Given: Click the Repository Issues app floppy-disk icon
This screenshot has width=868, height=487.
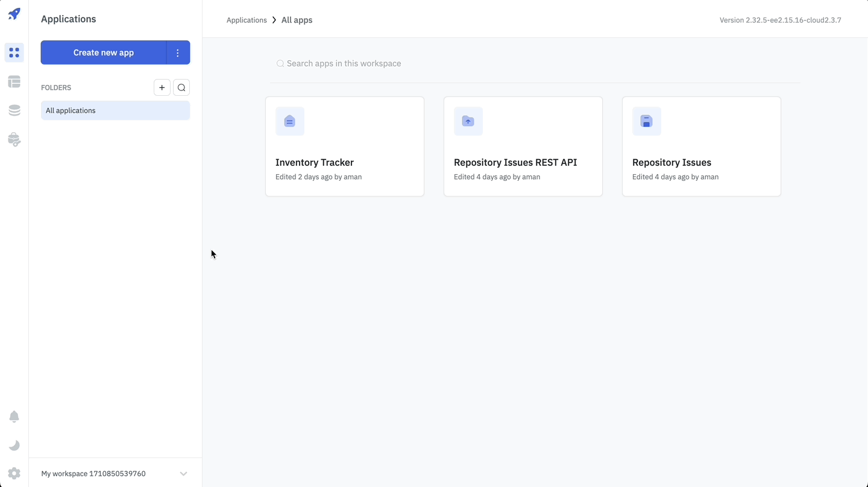Looking at the screenshot, I should pyautogui.click(x=647, y=121).
